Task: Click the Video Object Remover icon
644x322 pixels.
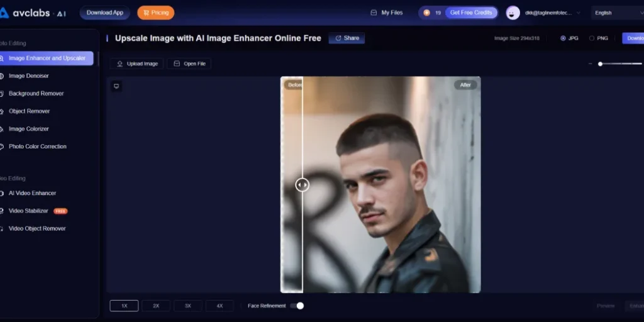Action: [x=2, y=229]
